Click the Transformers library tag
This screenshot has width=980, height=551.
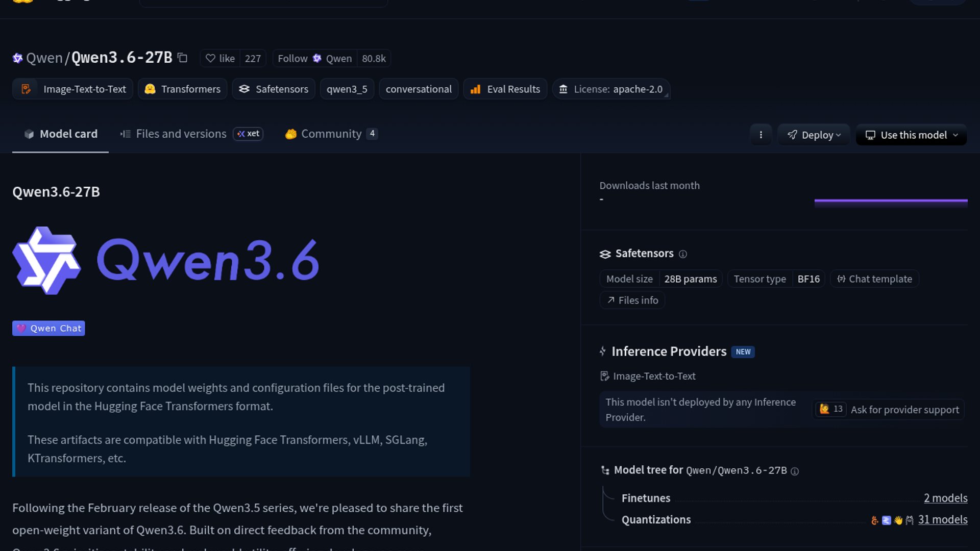tap(183, 89)
